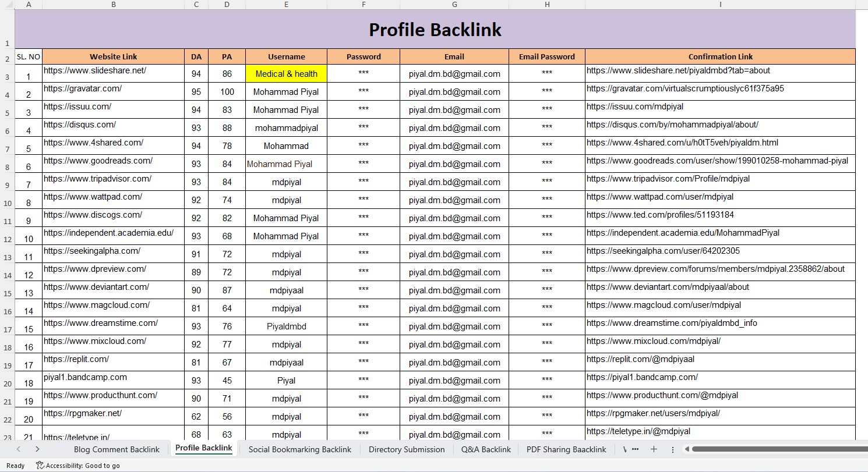Click column G header above the Email column

click(454, 5)
